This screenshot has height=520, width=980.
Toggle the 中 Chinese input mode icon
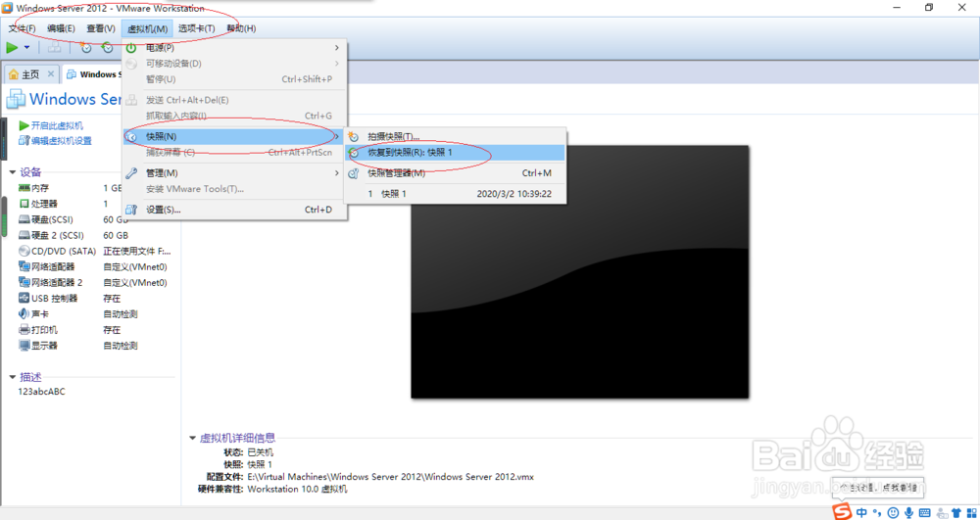[861, 512]
